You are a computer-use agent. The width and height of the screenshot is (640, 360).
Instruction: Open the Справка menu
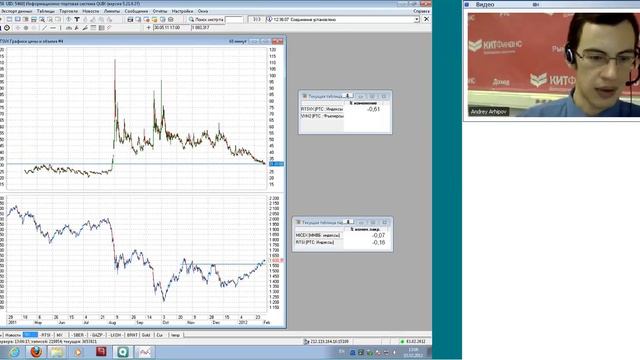pyautogui.click(x=421, y=11)
